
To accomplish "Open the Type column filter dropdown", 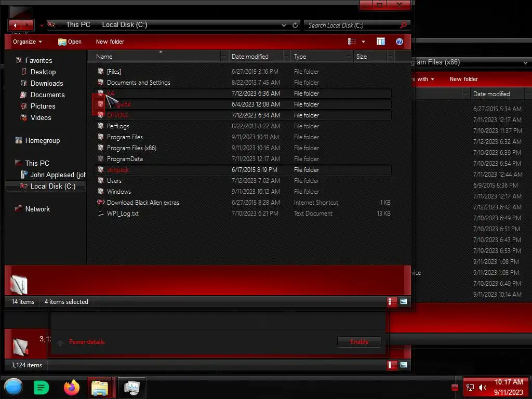I will pyautogui.click(x=349, y=57).
